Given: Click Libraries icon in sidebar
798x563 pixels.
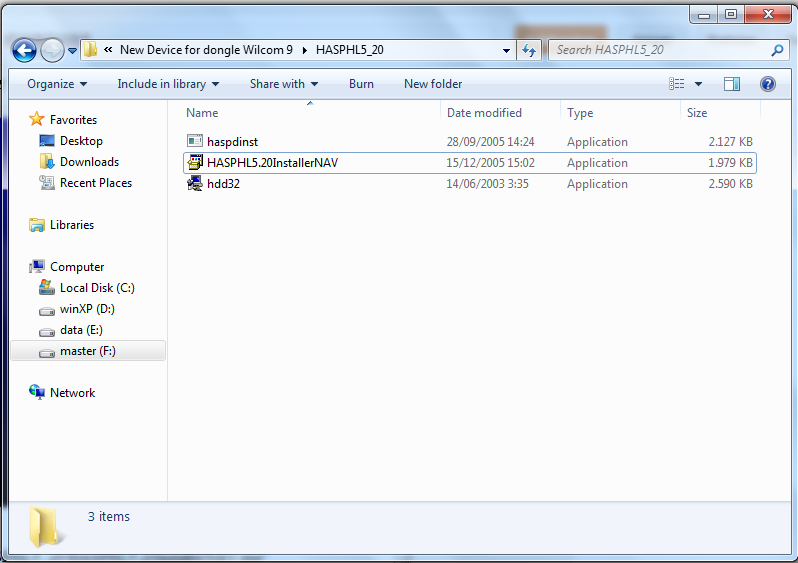Looking at the screenshot, I should (x=37, y=224).
